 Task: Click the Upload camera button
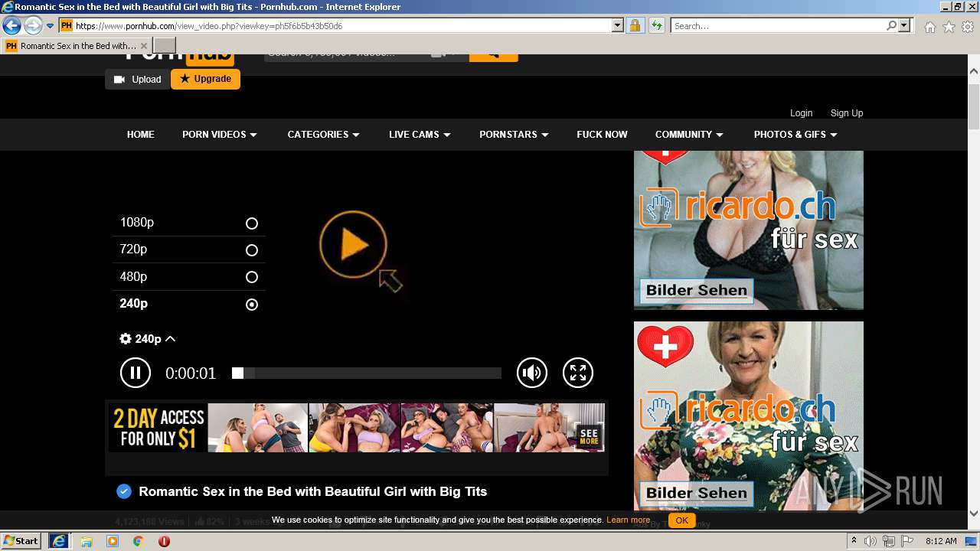click(x=137, y=80)
